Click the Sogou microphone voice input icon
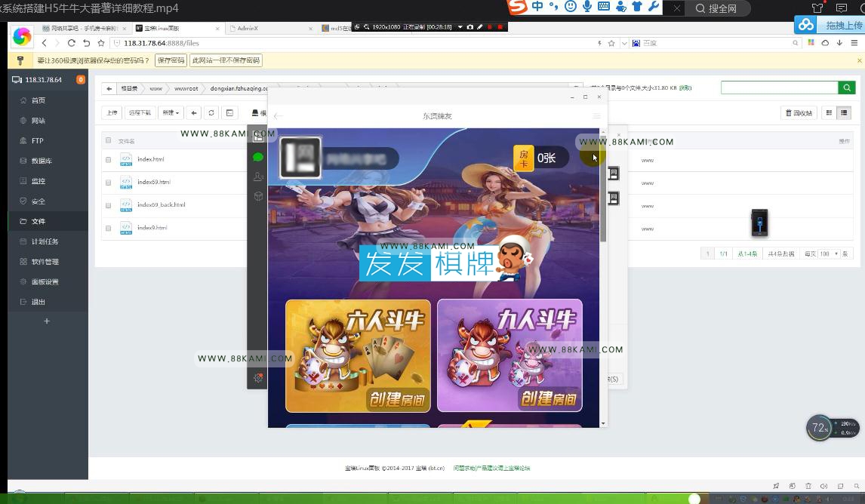 [587, 7]
